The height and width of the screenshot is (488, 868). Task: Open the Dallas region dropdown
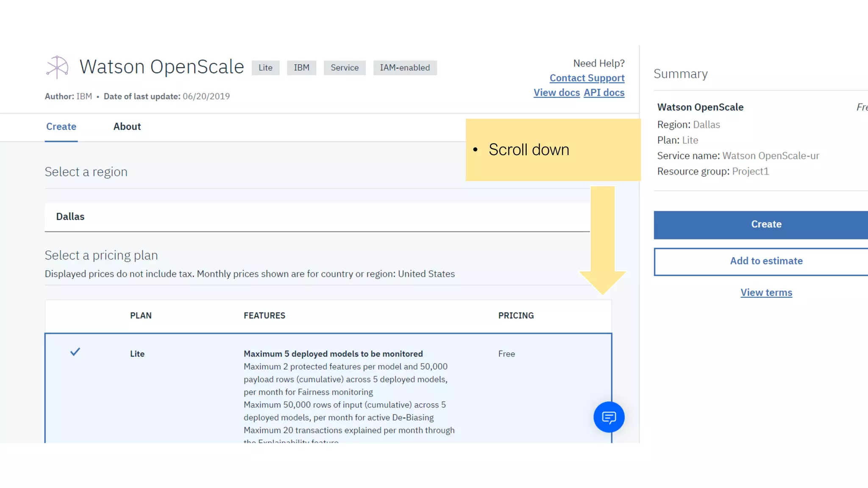pos(317,217)
